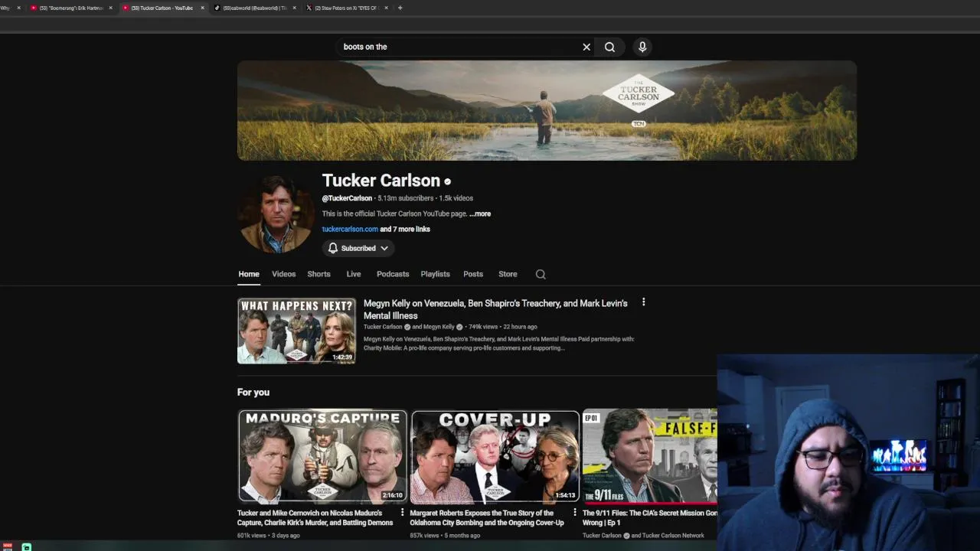
Task: Open 'What Happens Next?' video thumbnail
Action: pyautogui.click(x=296, y=331)
